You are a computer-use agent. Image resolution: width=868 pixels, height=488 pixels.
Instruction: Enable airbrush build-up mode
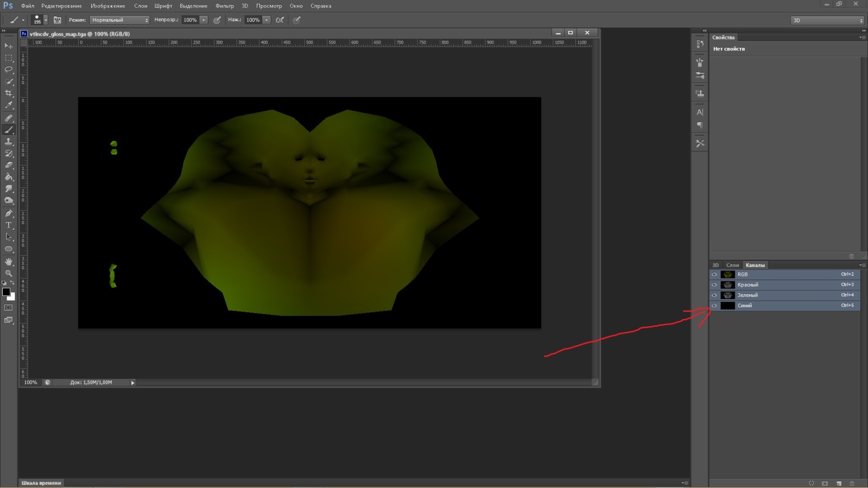[x=280, y=20]
